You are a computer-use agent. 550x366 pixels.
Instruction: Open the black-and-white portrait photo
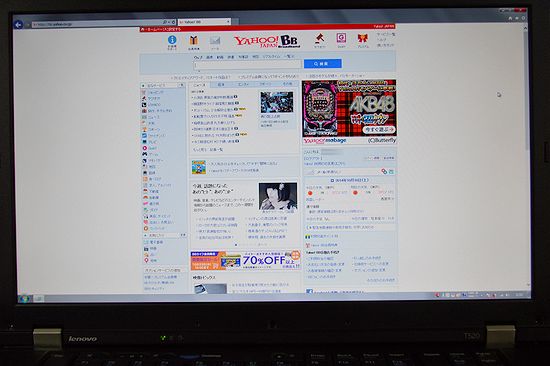[x=278, y=196]
